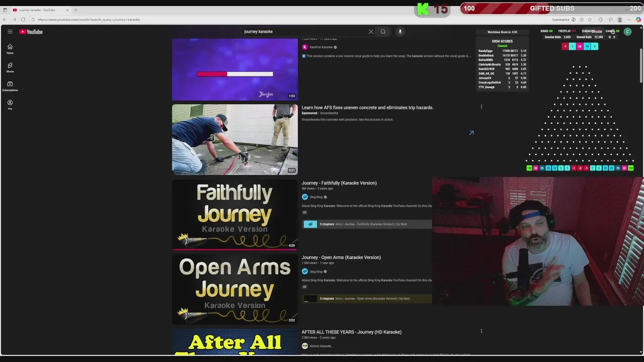Open the KaraFun Karaoke channel name

coord(321,47)
